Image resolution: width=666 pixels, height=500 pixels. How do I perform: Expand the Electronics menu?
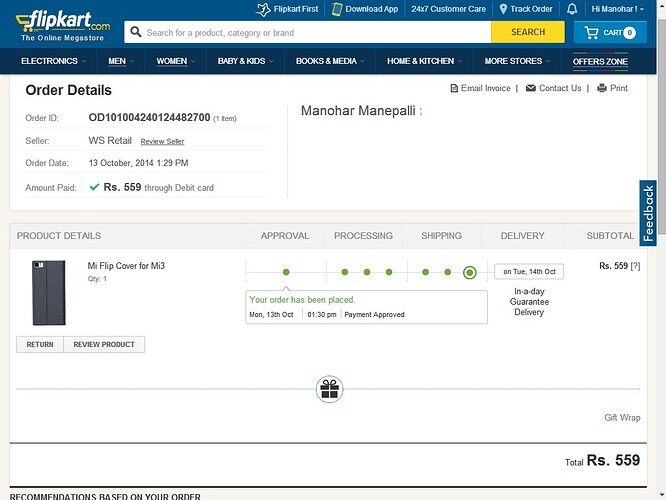click(54, 61)
